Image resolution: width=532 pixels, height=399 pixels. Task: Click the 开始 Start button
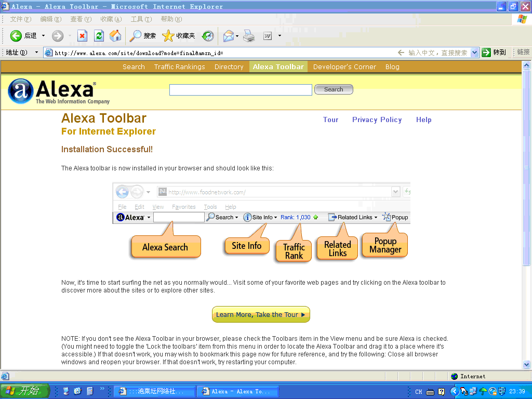pyautogui.click(x=24, y=391)
